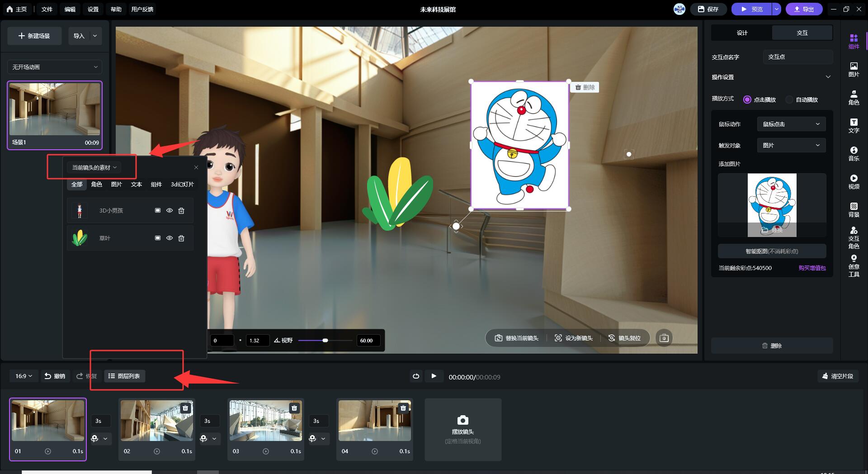Open the 鼠标动作 dropdown
This screenshot has width=868, height=474.
(791, 124)
